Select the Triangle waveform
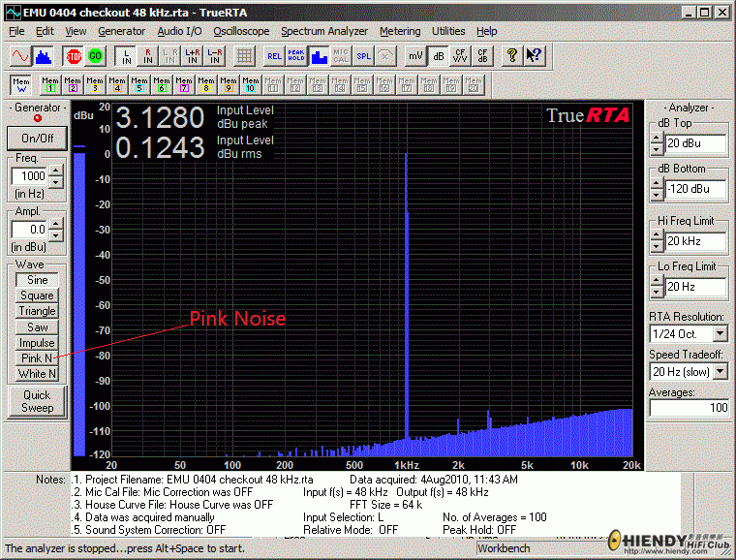736x560 pixels. [37, 311]
